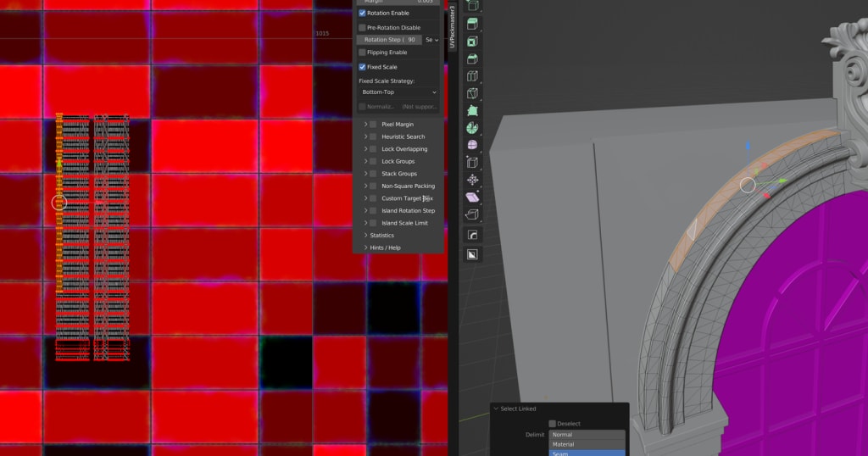Select the Rip Region tool
The width and height of the screenshot is (868, 456).
(x=472, y=214)
